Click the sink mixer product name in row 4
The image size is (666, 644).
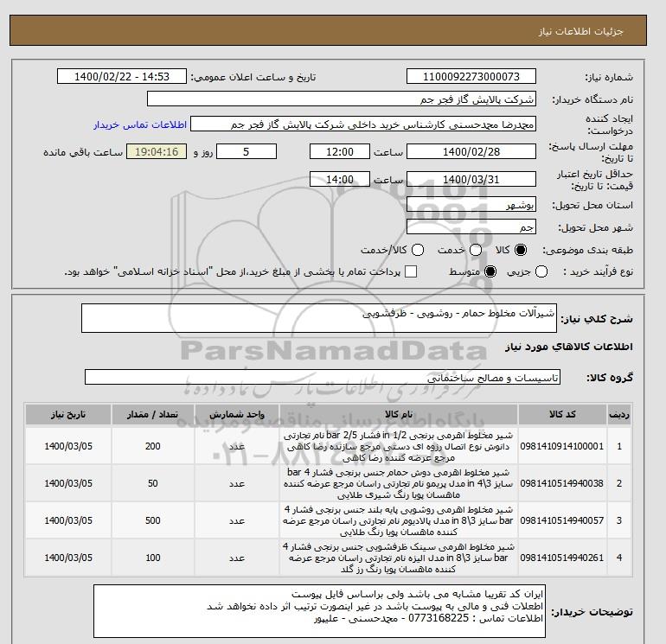[399, 558]
